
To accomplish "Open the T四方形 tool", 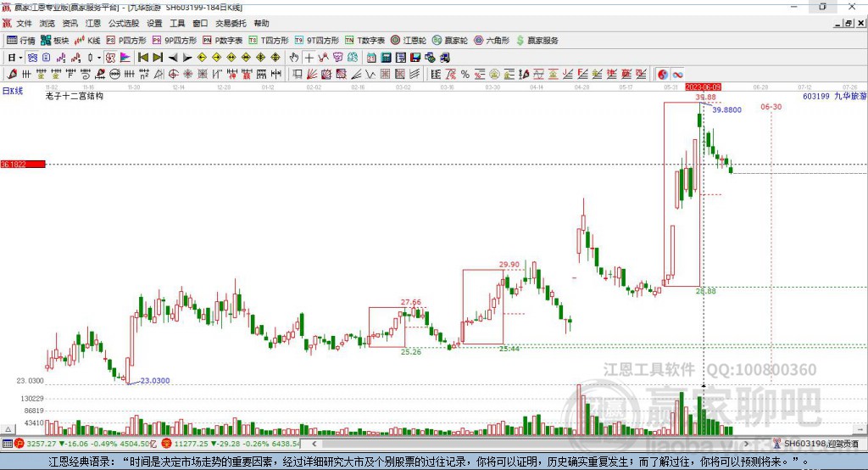I will 269,41.
